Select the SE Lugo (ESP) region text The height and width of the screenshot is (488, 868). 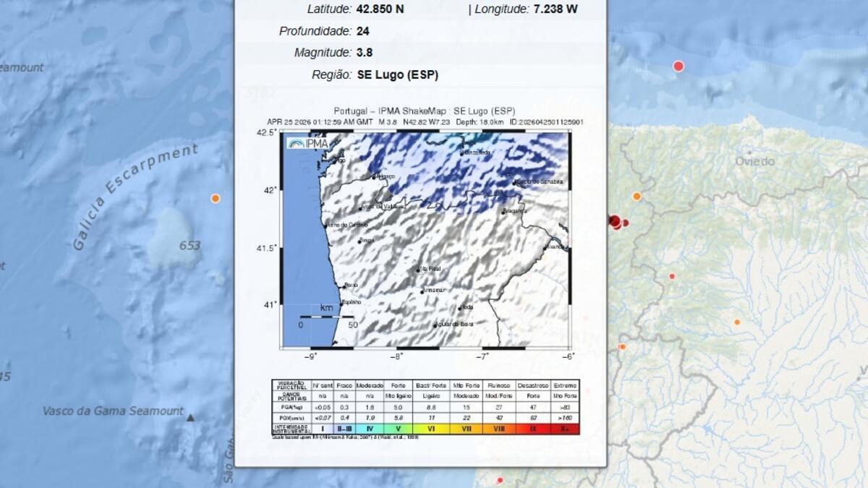click(397, 74)
